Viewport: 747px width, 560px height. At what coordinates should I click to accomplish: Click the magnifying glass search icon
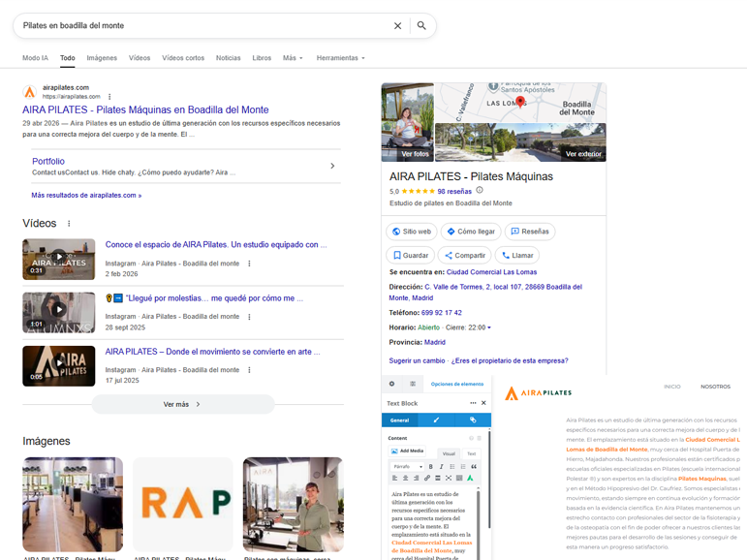click(x=421, y=25)
